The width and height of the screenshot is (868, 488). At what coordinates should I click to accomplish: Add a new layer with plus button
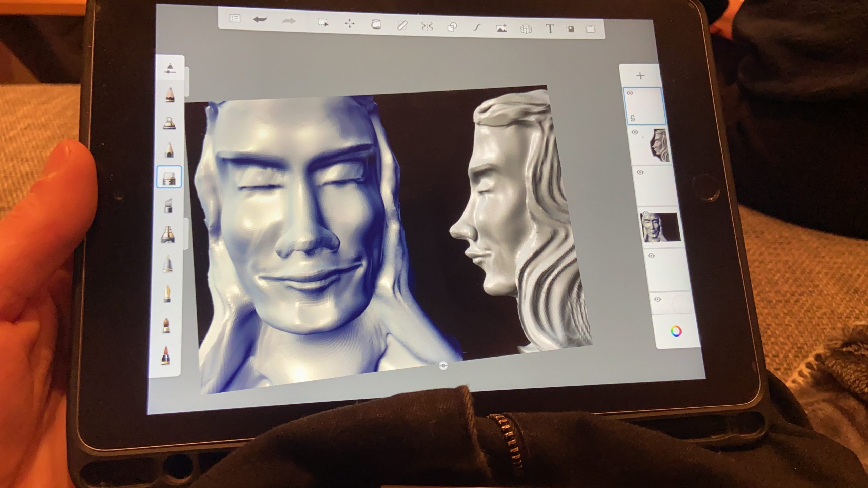pyautogui.click(x=640, y=75)
